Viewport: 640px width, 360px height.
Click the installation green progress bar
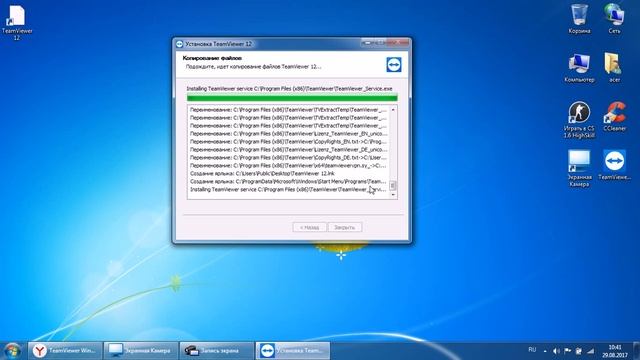(x=292, y=98)
